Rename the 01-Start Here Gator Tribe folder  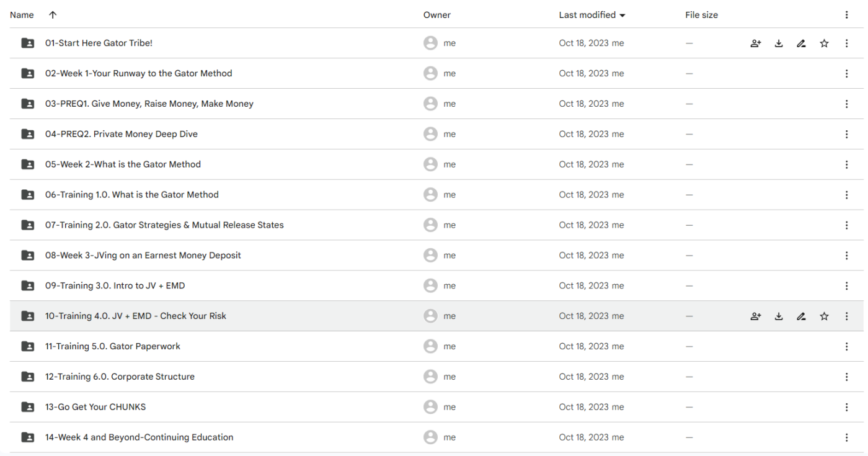[x=801, y=43]
